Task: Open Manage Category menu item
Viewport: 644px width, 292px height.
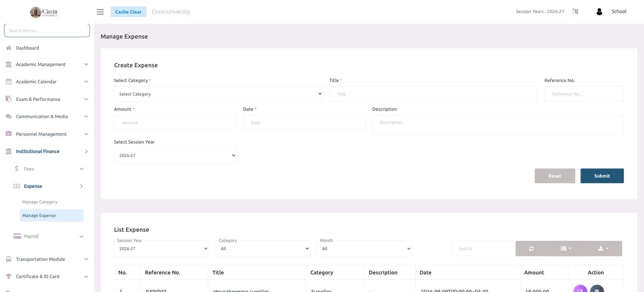Action: (40, 202)
